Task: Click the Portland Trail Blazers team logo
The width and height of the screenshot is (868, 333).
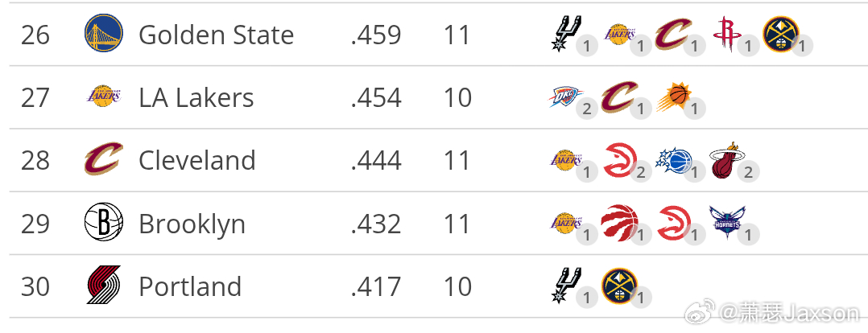Action: (103, 286)
